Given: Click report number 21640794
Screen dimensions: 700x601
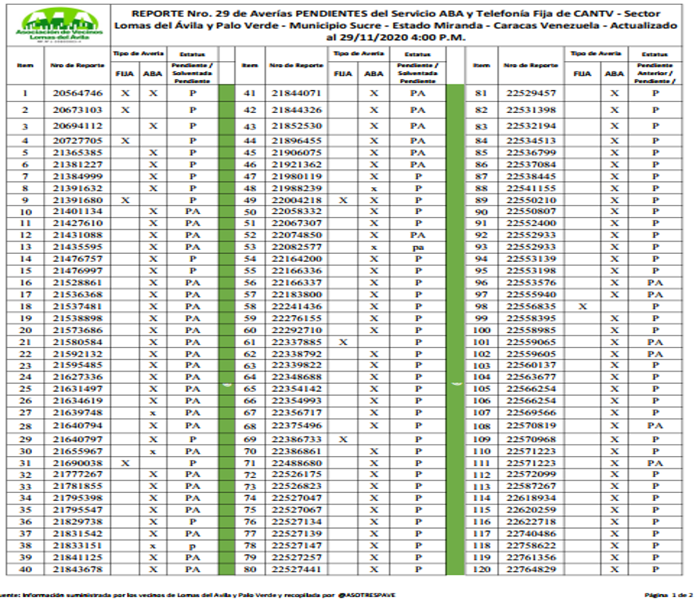Looking at the screenshot, I should 78,425.
